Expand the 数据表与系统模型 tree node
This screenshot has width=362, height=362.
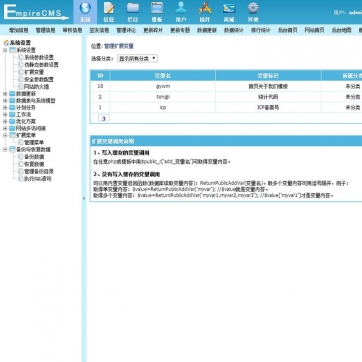point(5,101)
